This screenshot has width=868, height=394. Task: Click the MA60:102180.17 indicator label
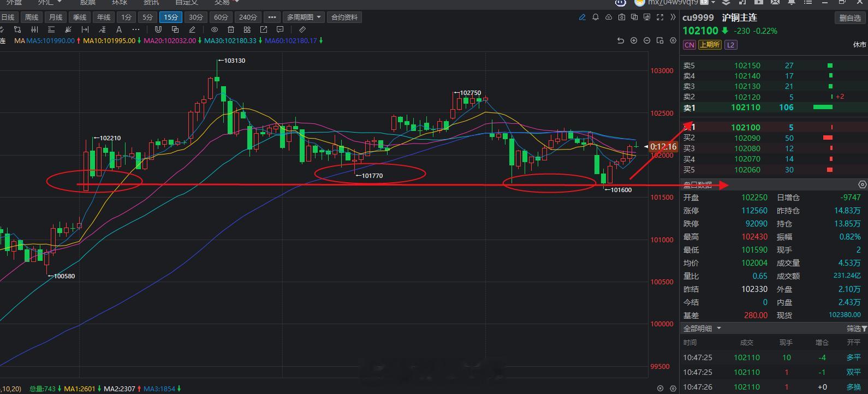(291, 40)
